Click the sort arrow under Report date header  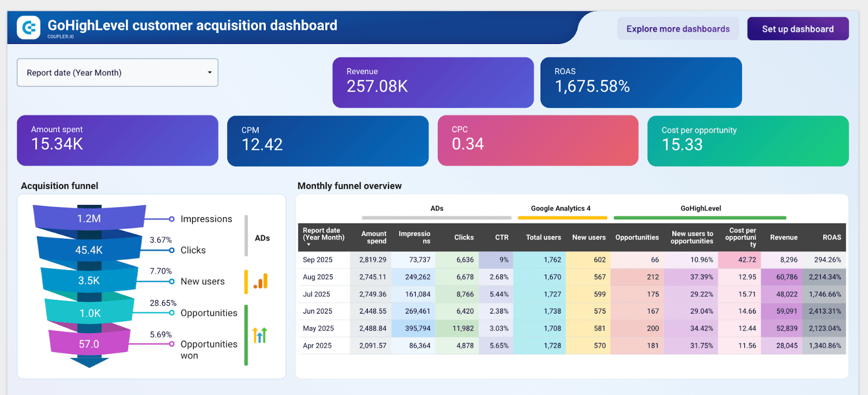(309, 245)
